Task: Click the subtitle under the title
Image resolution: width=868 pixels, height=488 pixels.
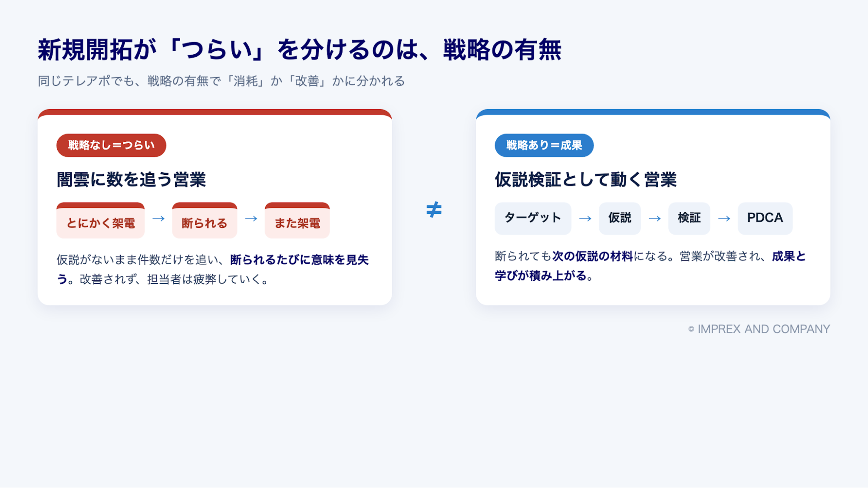Action: [221, 81]
